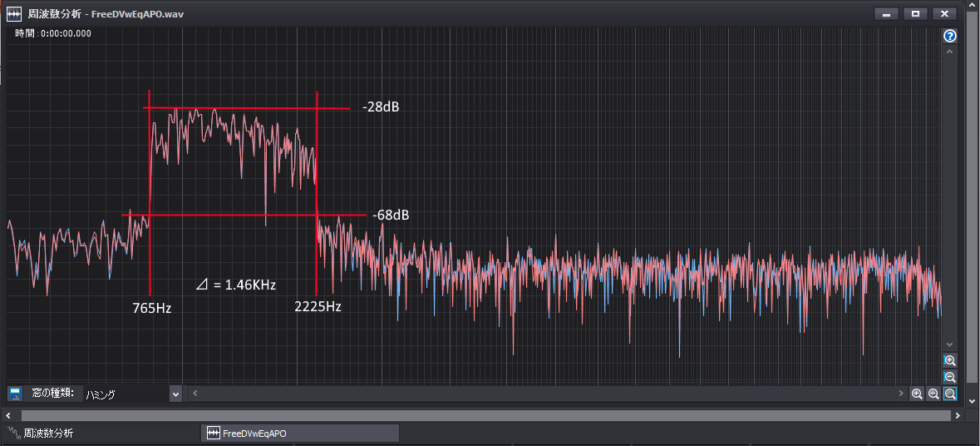
Task: Click the spectrum vertical scroll down arrow
Action: 949,344
